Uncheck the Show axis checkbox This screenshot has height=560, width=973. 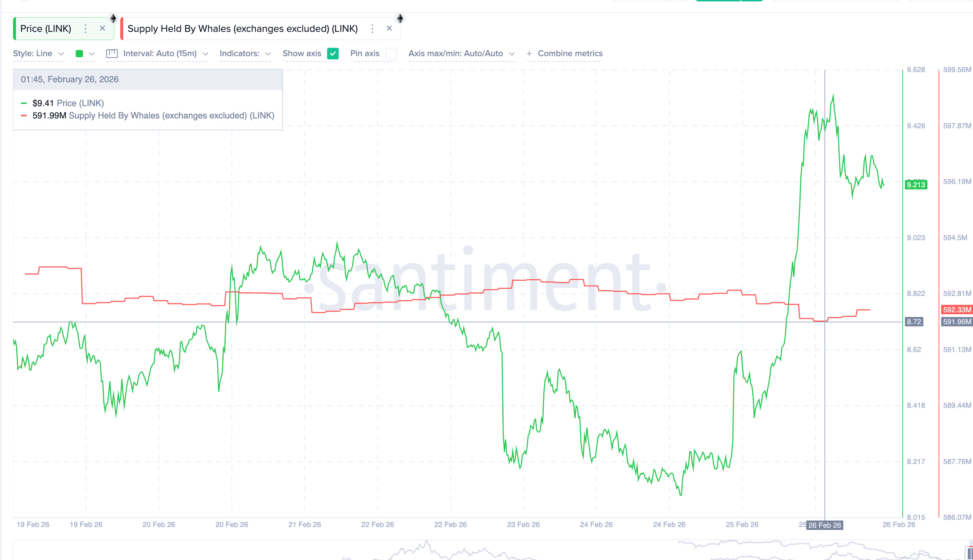(333, 54)
